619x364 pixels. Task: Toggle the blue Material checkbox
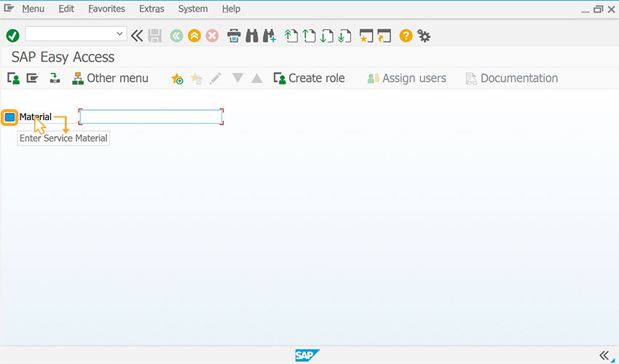[x=9, y=117]
